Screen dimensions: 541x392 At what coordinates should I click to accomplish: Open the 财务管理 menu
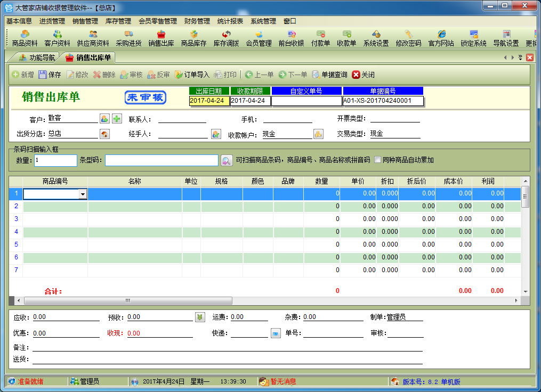click(x=197, y=21)
